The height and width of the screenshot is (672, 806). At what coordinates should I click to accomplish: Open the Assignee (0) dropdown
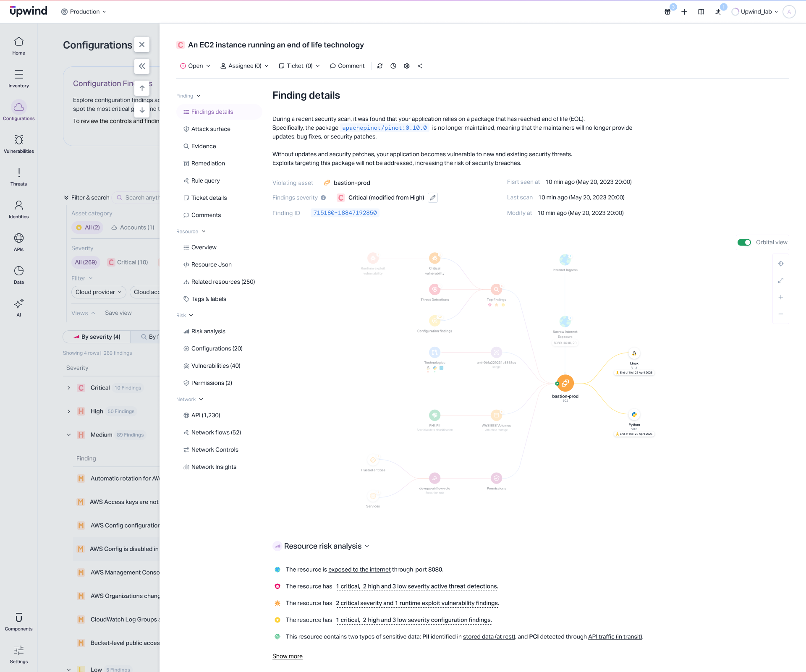coord(244,66)
